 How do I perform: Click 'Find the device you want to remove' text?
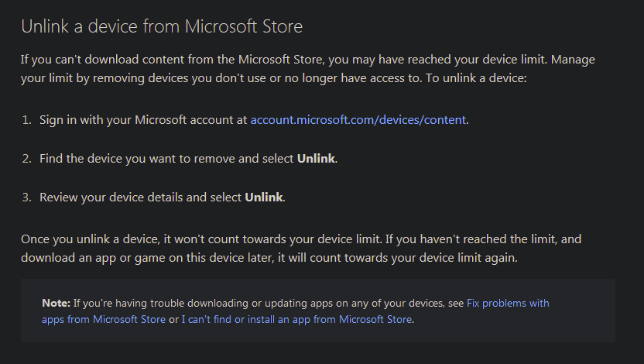point(137,159)
